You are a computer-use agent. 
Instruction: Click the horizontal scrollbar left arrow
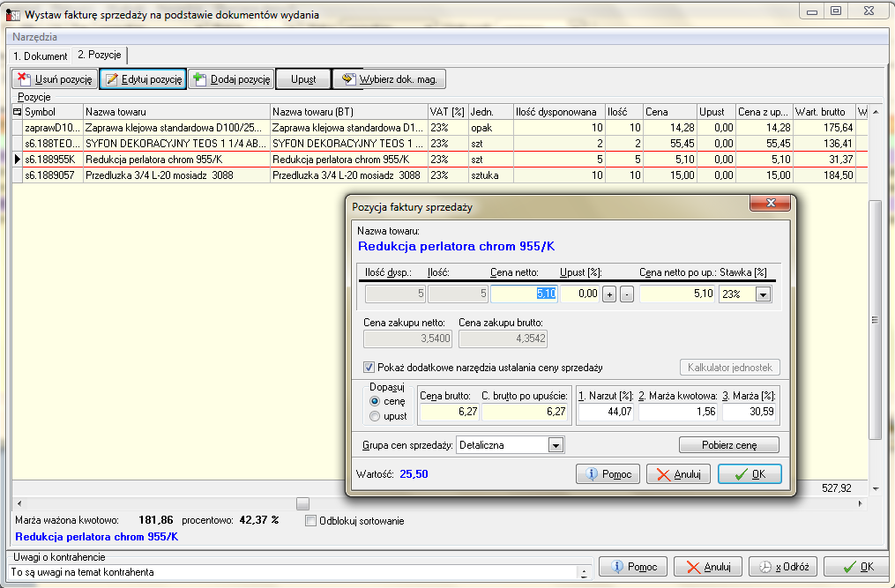coord(19,503)
